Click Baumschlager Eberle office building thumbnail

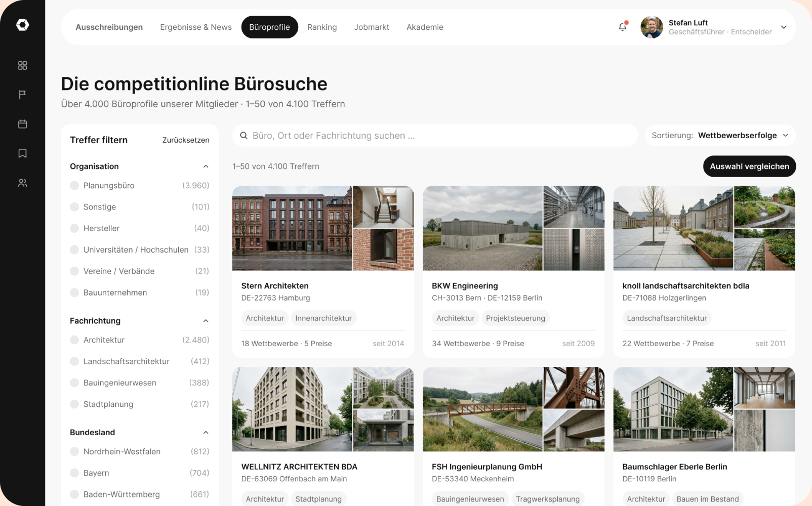(x=673, y=409)
